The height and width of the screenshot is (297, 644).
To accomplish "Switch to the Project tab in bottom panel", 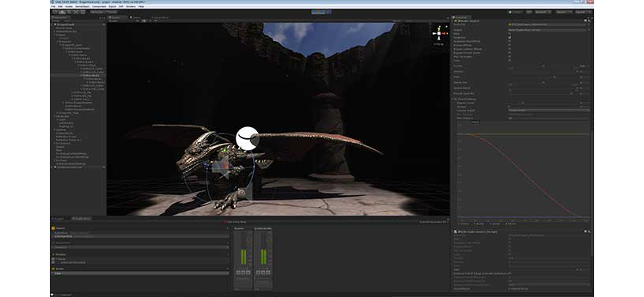I will (x=58, y=218).
